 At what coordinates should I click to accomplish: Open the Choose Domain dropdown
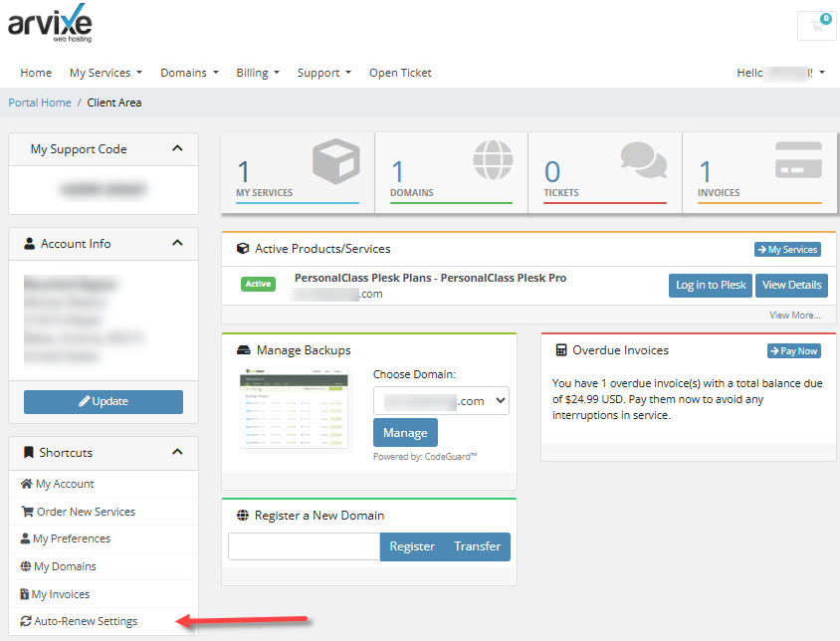(441, 400)
